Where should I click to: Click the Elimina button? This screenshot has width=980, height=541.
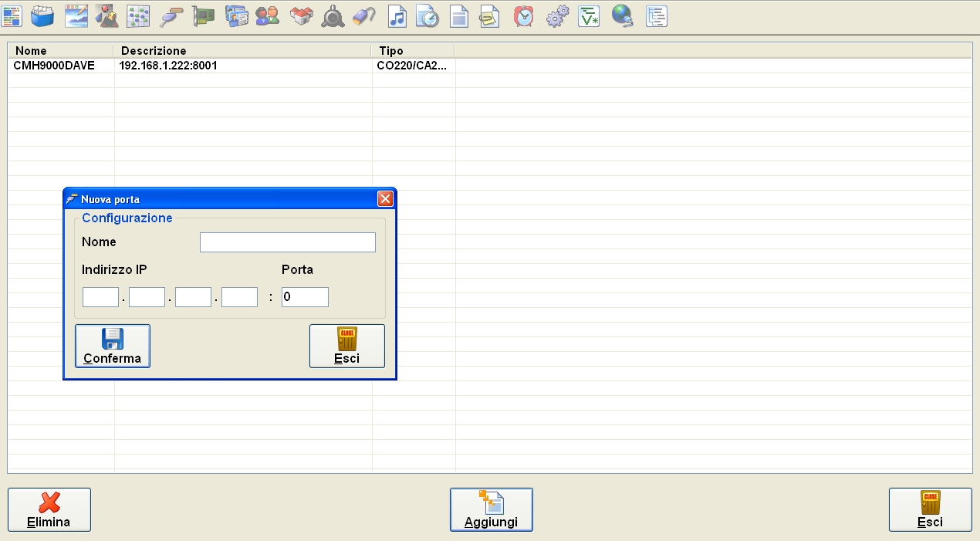pos(49,509)
